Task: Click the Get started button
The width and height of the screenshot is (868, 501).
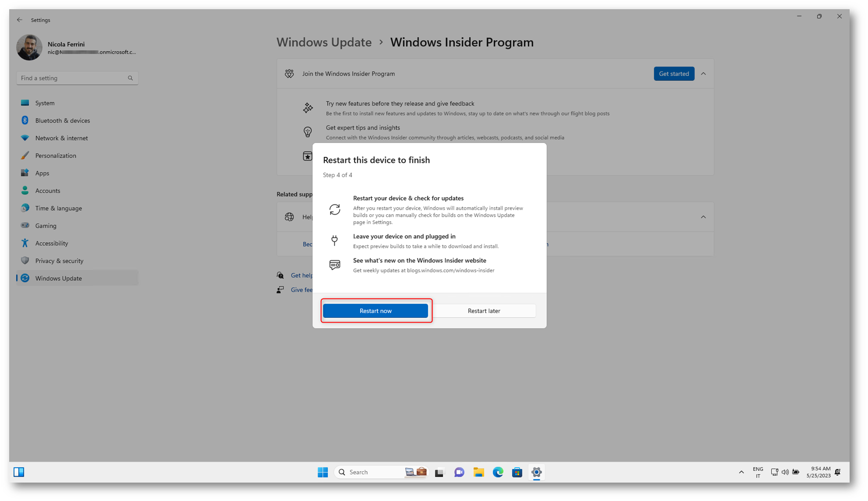Action: click(673, 74)
